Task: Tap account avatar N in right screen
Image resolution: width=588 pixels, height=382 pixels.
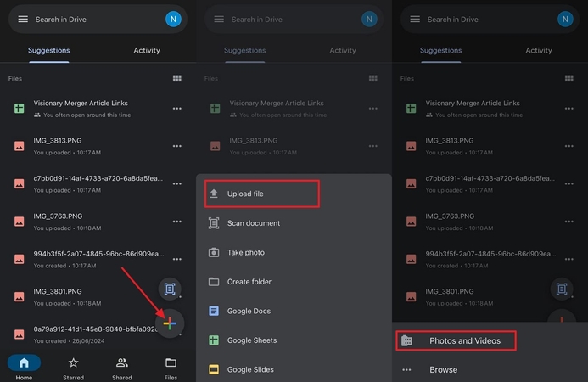Action: tap(565, 20)
